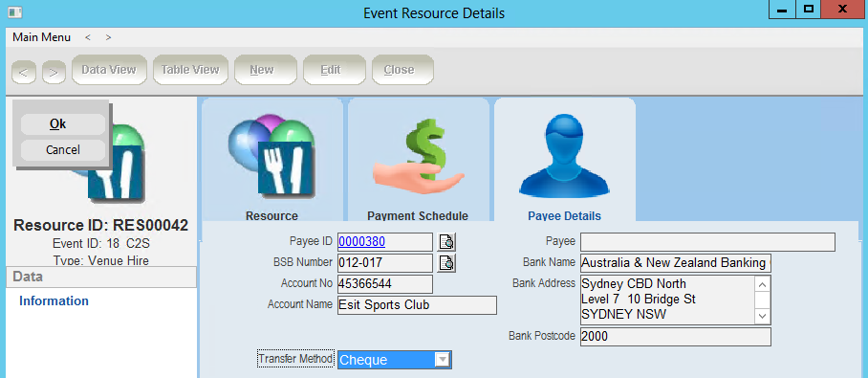
Task: Open Payee ID link 0000380
Action: (362, 242)
